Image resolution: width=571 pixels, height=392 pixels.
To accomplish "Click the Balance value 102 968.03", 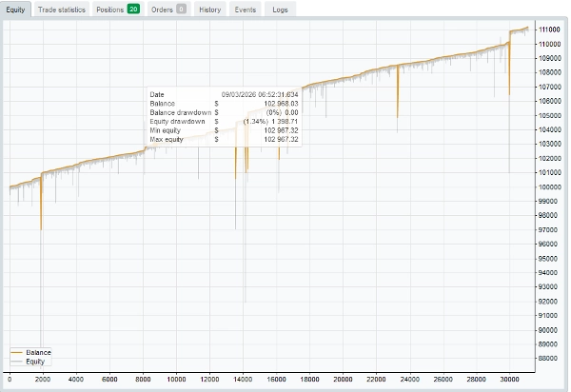I will point(281,104).
